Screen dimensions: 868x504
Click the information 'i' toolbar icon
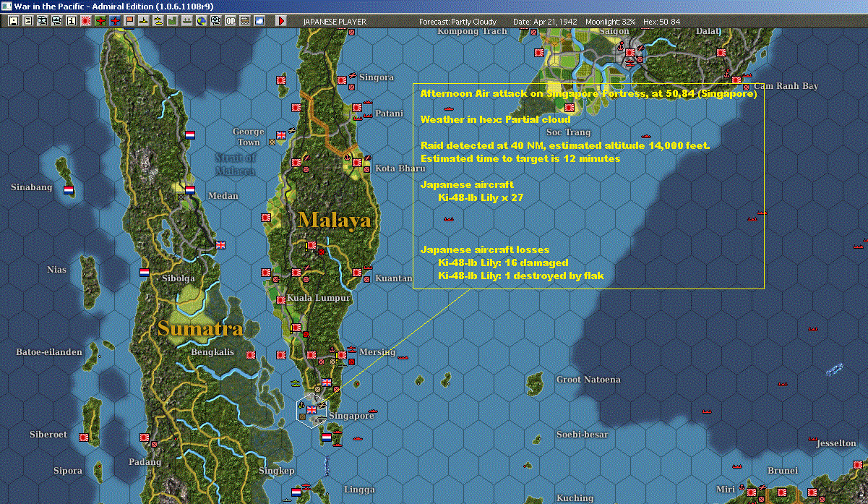click(71, 21)
